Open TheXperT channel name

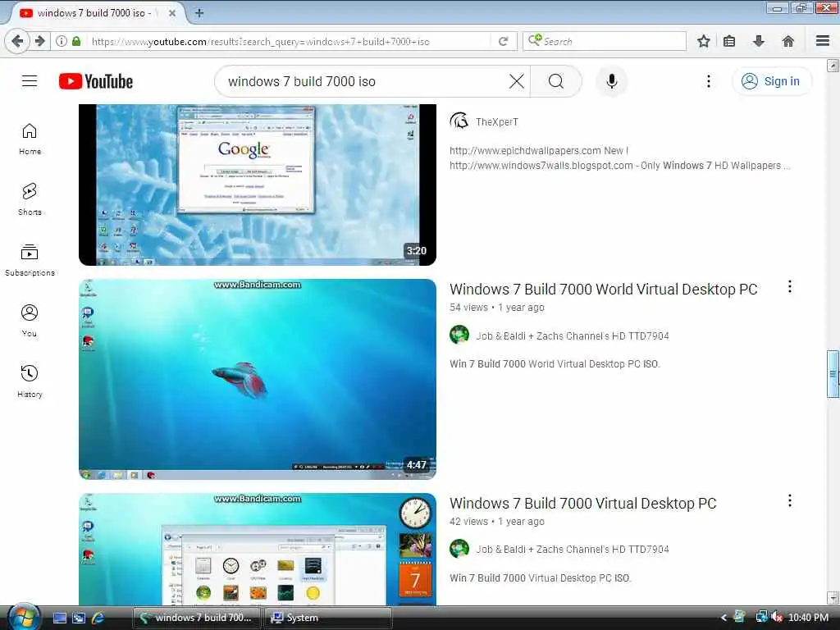(x=496, y=121)
